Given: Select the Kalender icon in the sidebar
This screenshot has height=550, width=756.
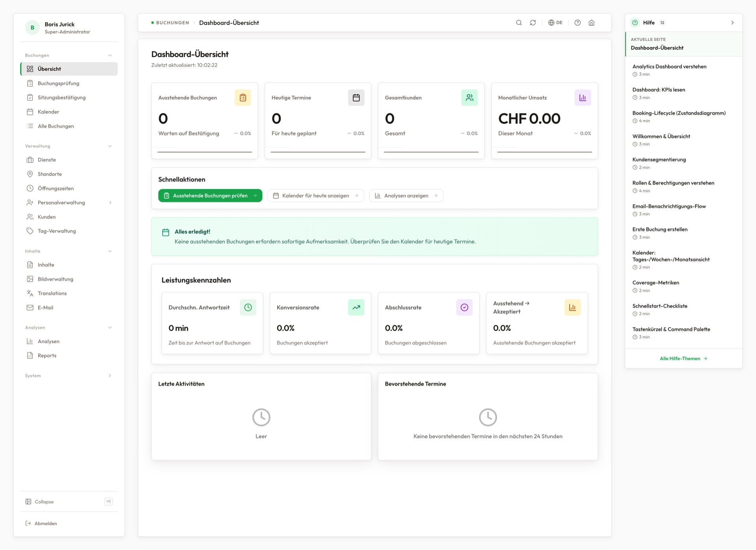Looking at the screenshot, I should pyautogui.click(x=30, y=112).
